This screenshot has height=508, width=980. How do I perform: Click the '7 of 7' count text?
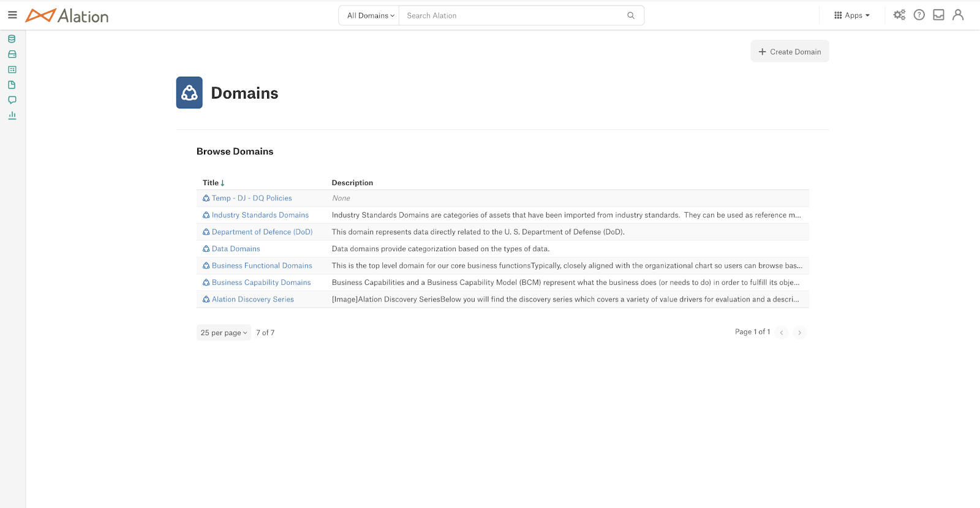tap(265, 333)
